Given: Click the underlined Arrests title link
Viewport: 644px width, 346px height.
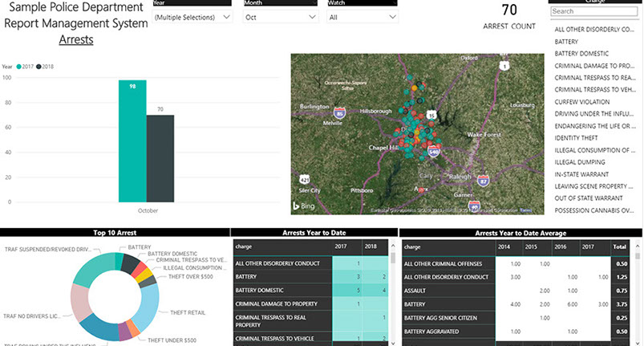Looking at the screenshot, I should click(x=76, y=39).
